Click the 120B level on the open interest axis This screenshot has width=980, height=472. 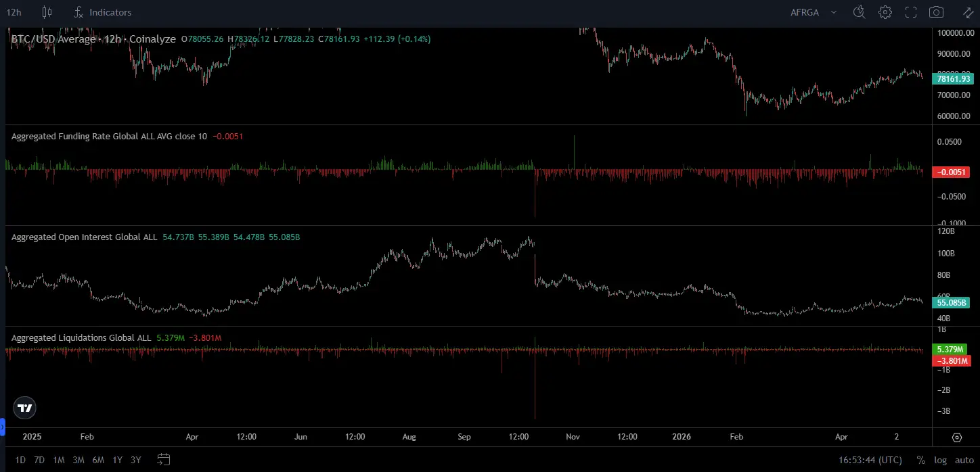click(x=946, y=232)
